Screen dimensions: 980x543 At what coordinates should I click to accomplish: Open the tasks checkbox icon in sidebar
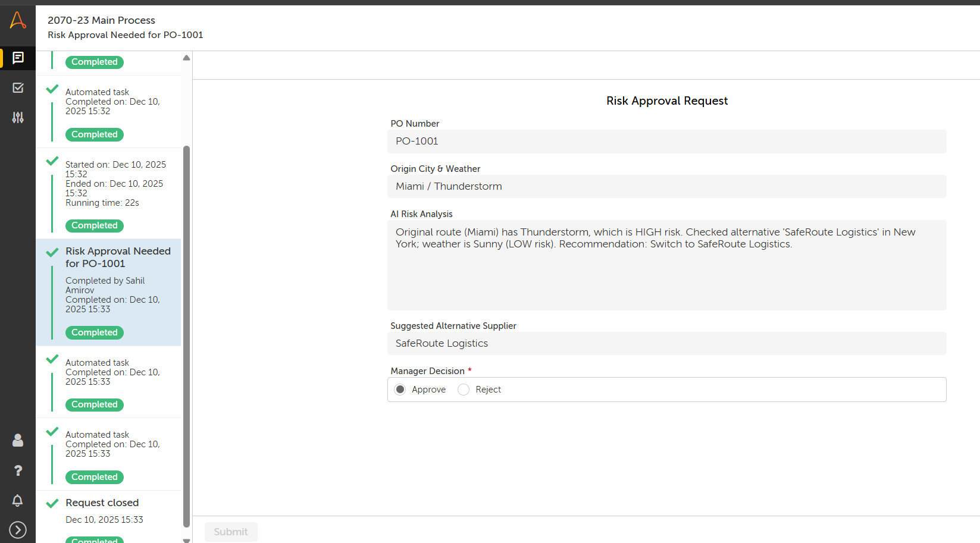(18, 88)
